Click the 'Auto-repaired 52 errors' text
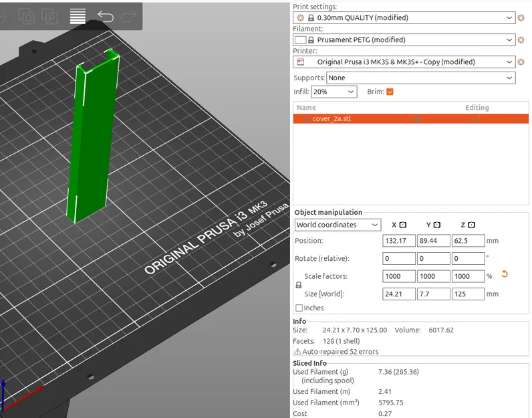 (x=340, y=351)
